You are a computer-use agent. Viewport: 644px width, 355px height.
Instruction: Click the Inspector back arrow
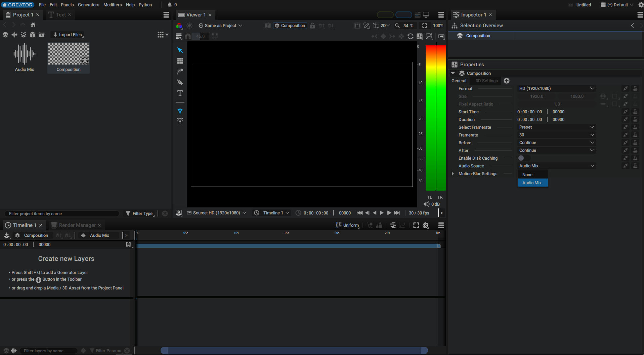(632, 26)
